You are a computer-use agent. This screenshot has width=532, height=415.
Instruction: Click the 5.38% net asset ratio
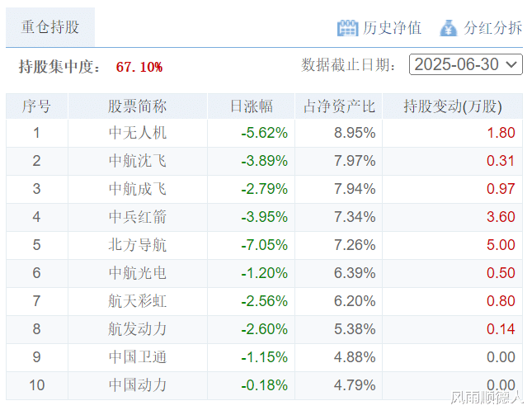[x=355, y=329]
